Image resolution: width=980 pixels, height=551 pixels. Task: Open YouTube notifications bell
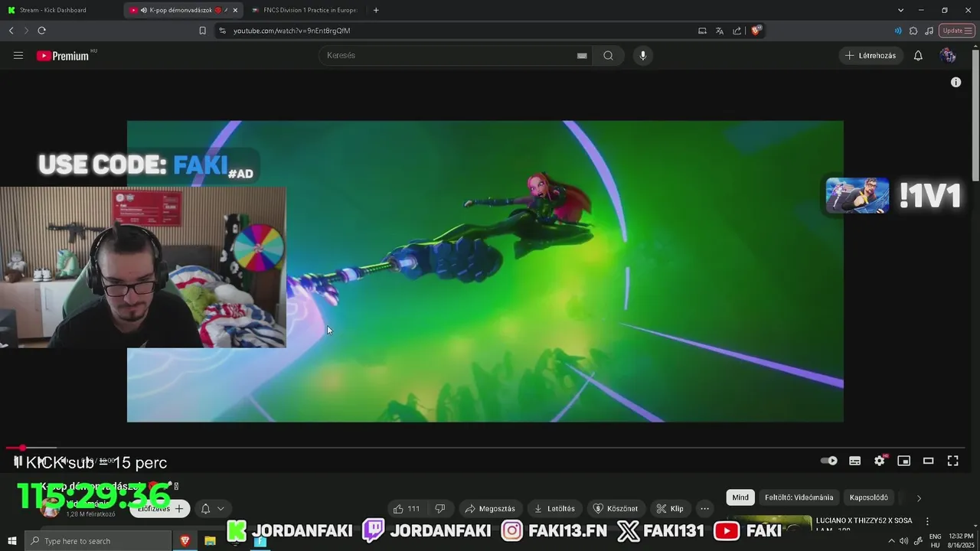tap(918, 55)
